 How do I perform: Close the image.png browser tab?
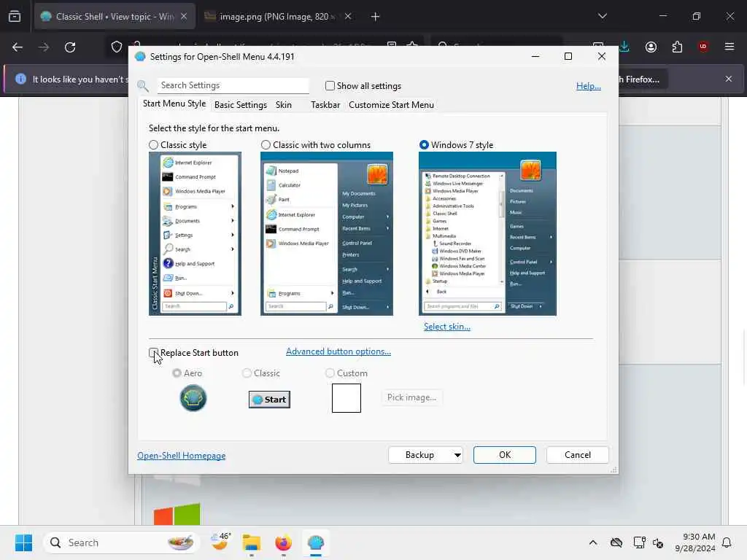348,17
